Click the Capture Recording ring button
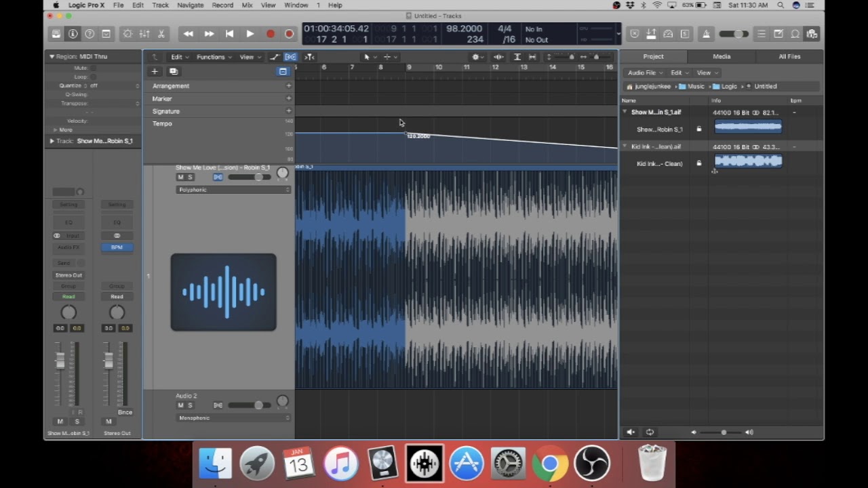The height and width of the screenshot is (488, 868). pyautogui.click(x=289, y=34)
